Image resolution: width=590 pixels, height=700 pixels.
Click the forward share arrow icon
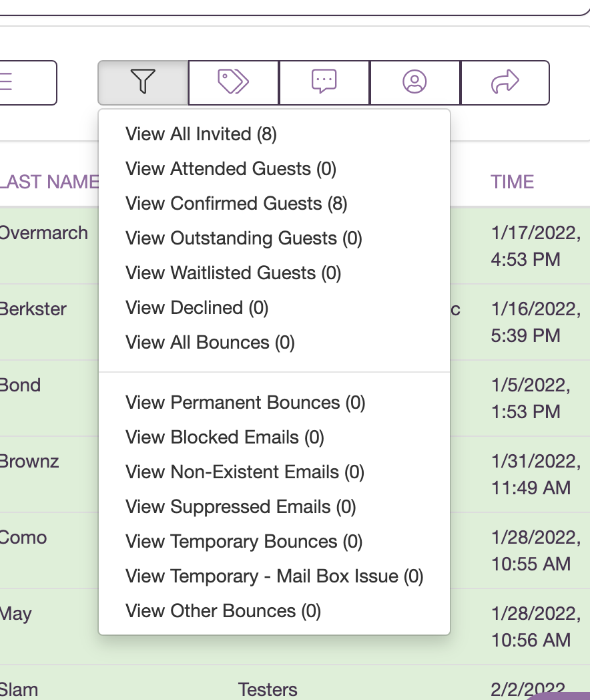[x=505, y=82]
